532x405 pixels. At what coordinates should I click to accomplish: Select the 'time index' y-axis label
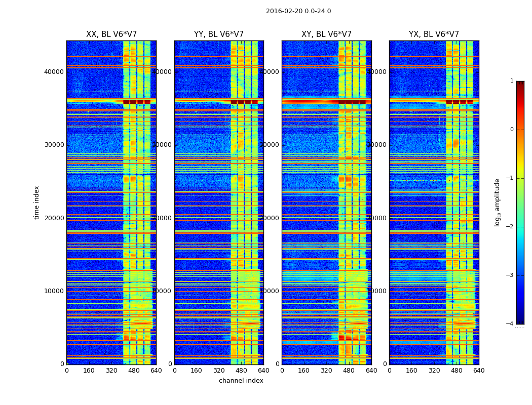click(36, 202)
